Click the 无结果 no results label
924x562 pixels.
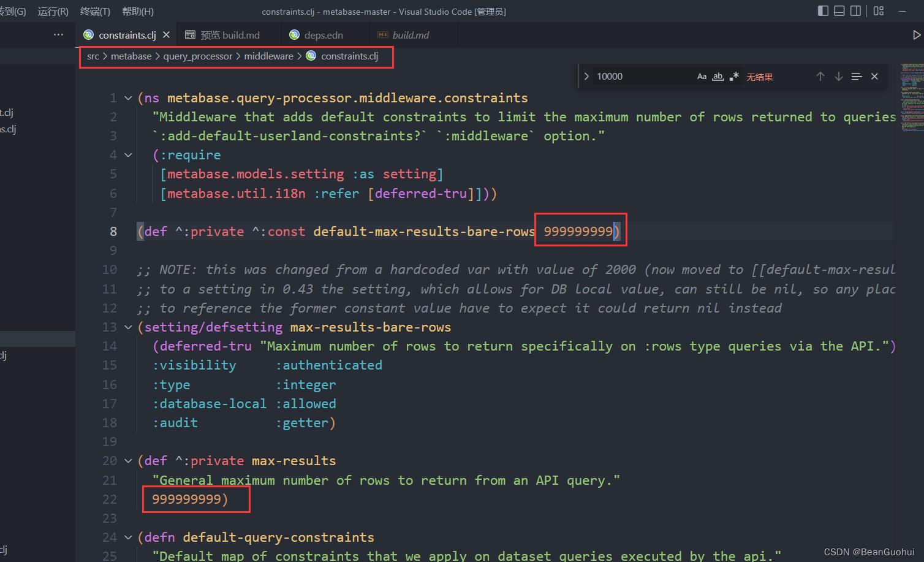pyautogui.click(x=760, y=77)
